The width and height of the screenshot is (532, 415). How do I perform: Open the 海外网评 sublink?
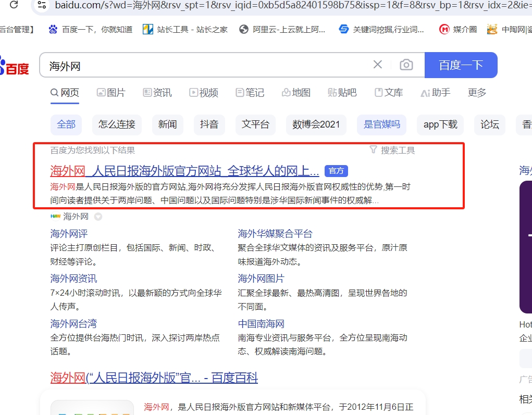69,234
